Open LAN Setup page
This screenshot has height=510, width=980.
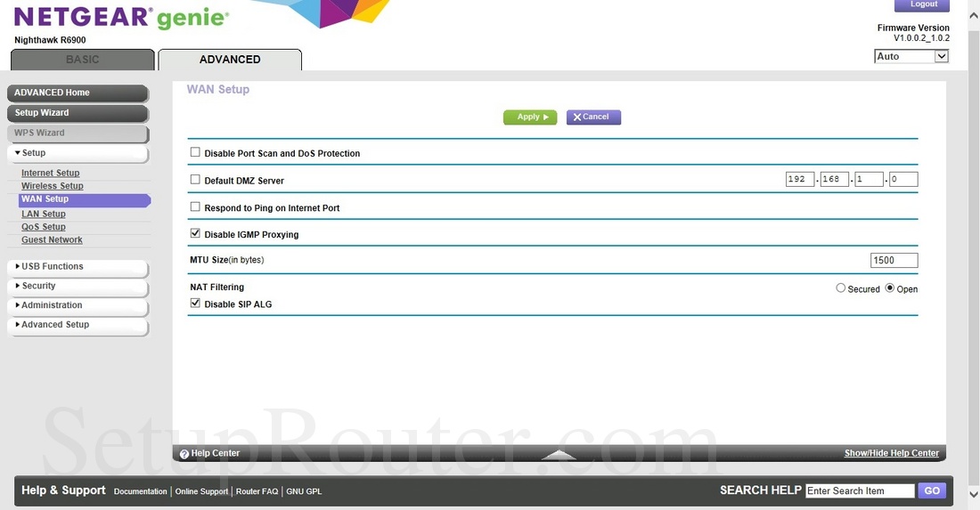(44, 214)
